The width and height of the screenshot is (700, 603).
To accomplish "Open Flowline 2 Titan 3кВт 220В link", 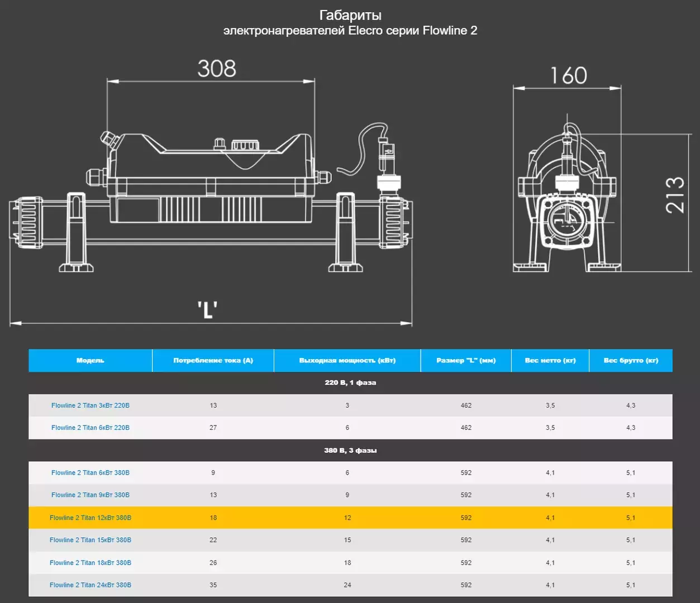I will (x=90, y=405).
